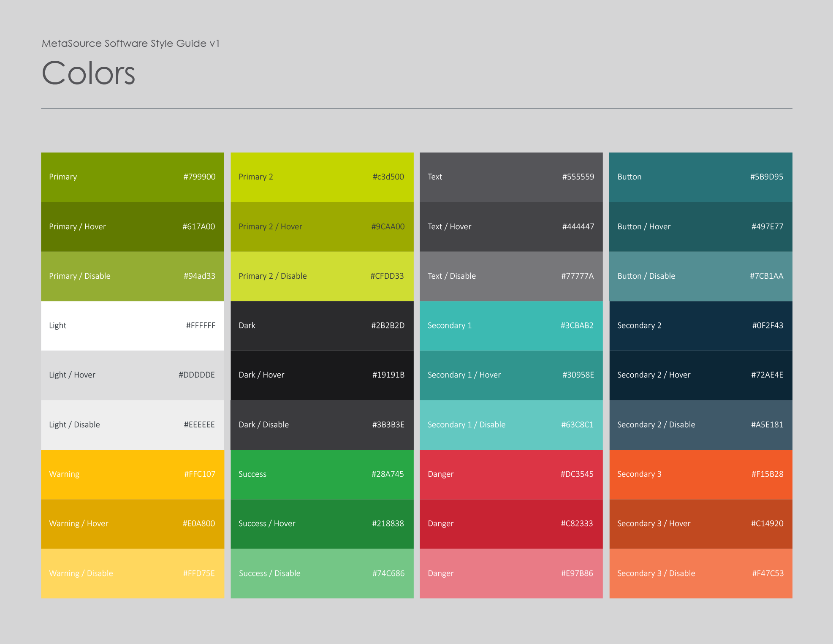Click the Dark #2B2B2D swatch
Screen dimensions: 833x644
point(322,326)
